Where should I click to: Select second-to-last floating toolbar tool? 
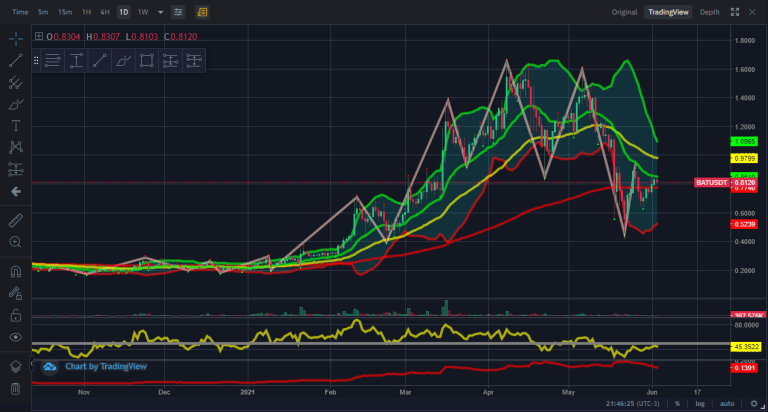(170, 61)
